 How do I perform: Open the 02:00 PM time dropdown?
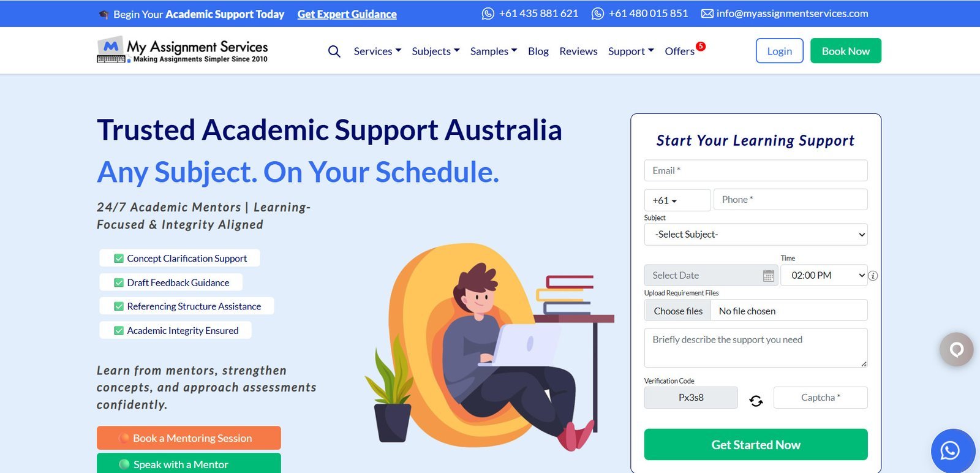coord(824,276)
